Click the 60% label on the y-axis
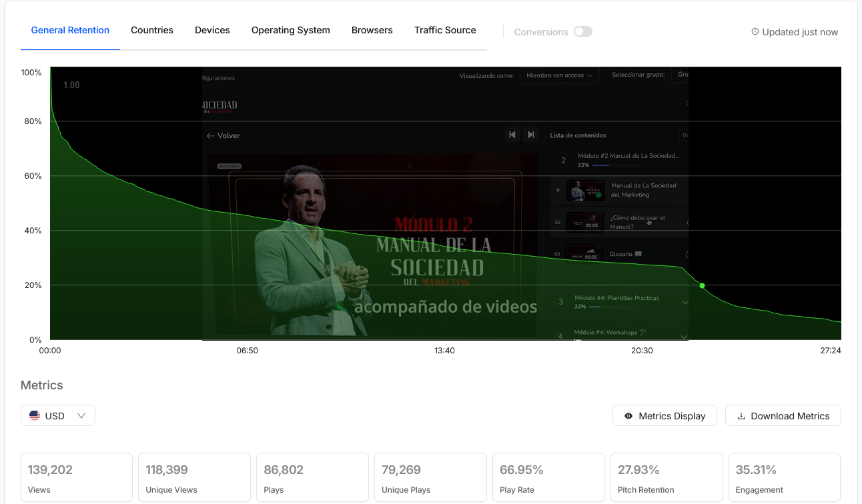Image resolution: width=862 pixels, height=504 pixels. coord(33,176)
